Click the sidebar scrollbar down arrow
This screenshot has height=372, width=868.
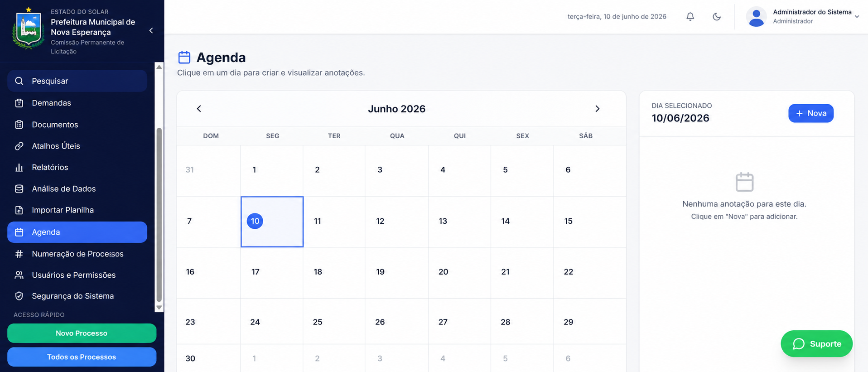tap(159, 308)
